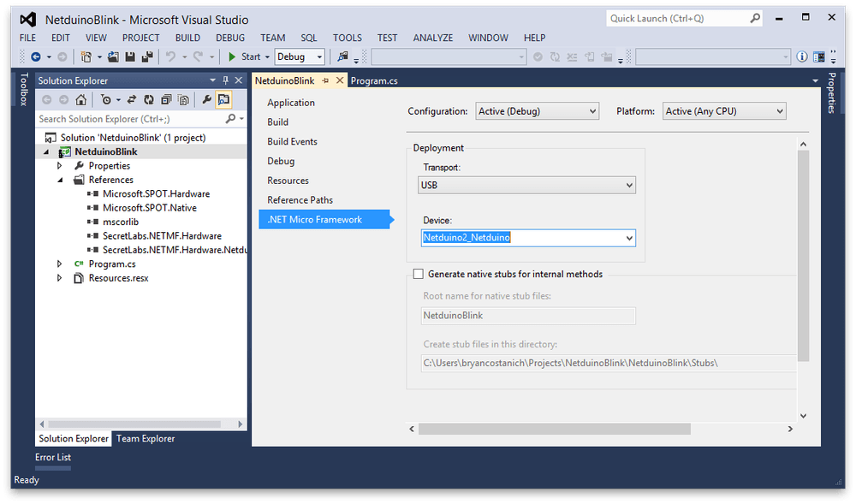The height and width of the screenshot is (504, 856).
Task: Enable Generate native stubs for internal methods
Action: tap(419, 275)
